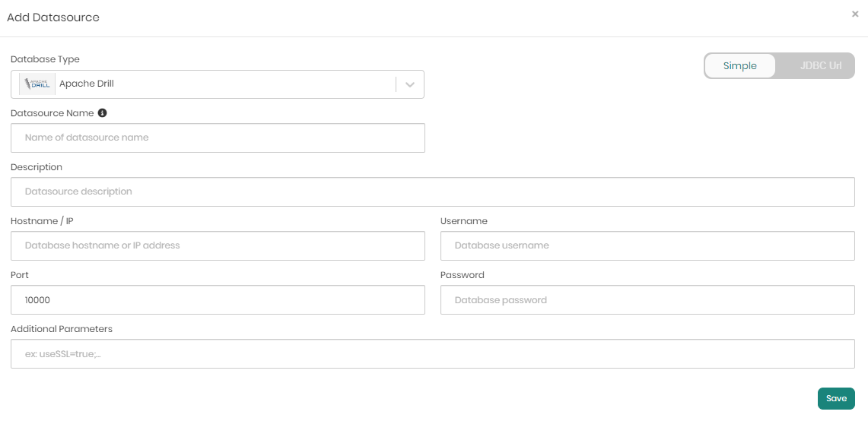This screenshot has width=868, height=421.
Task: Click the Username field label
Action: 463,221
